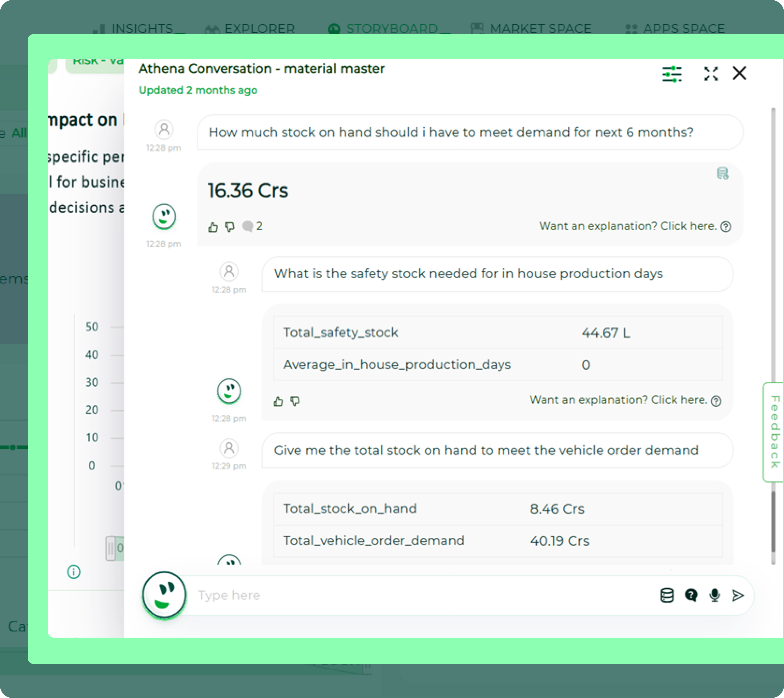The image size is (784, 698).
Task: Open the Feedback side tab
Action: click(774, 432)
